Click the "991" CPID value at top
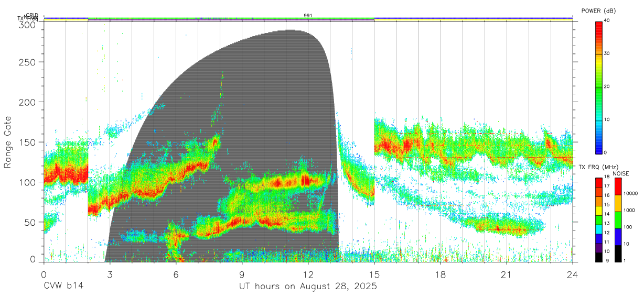Image resolution: width=644 pixels, height=297 pixels. (x=308, y=16)
